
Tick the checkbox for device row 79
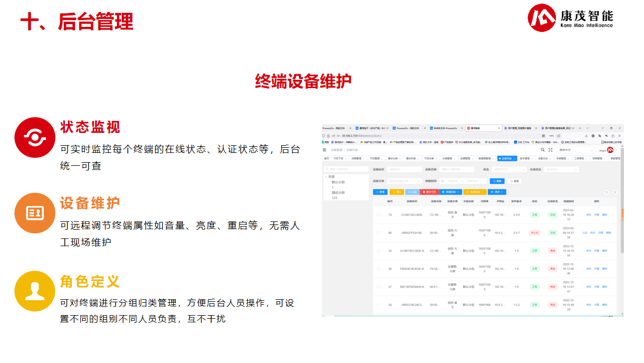pyautogui.click(x=379, y=215)
